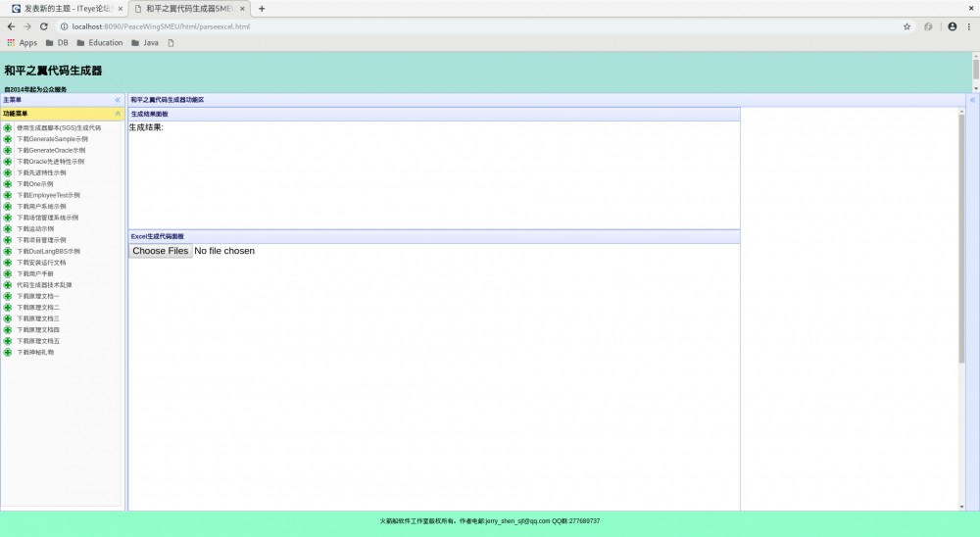Click green icon beside 下载运动示例
Image resolution: width=980 pixels, height=537 pixels.
(8, 228)
